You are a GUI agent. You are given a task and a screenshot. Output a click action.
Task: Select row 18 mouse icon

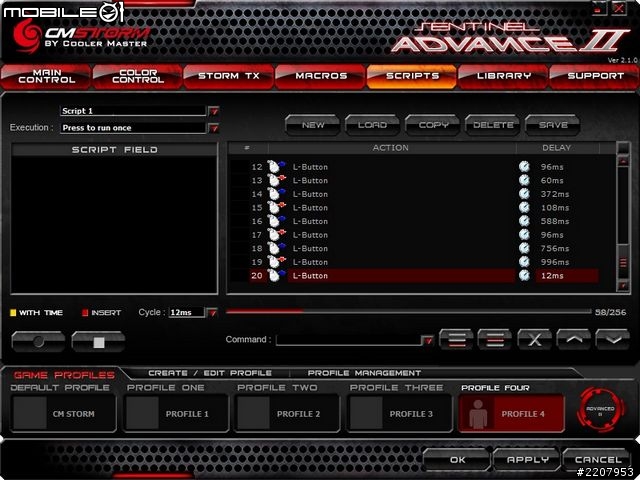pyautogui.click(x=276, y=248)
